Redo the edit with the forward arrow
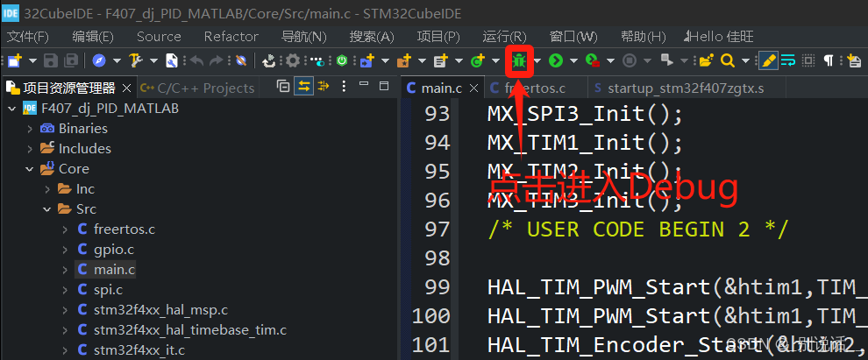 coord(217,60)
